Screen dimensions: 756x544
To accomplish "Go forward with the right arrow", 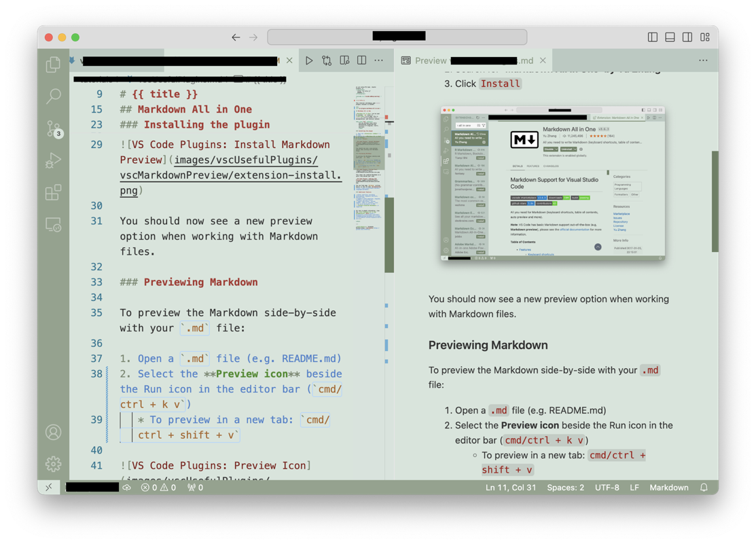I will [253, 37].
